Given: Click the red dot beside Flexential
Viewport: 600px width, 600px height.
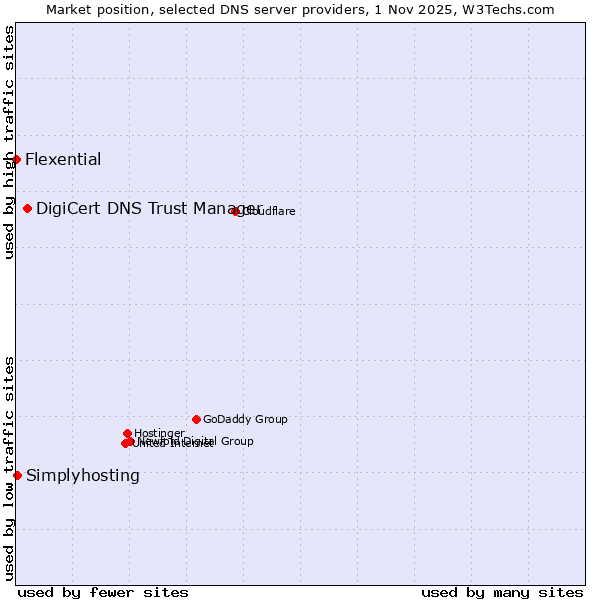Looking at the screenshot, I should (x=16, y=159).
